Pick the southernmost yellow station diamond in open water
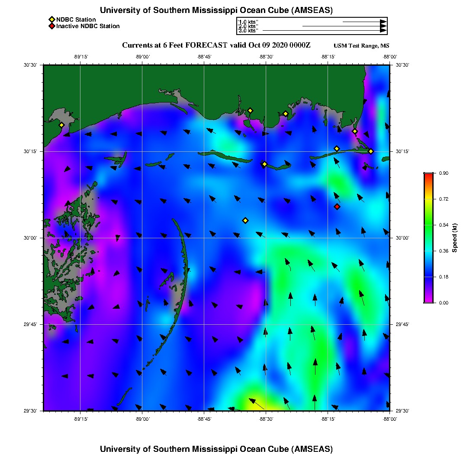This screenshot has height=454, width=476. tap(245, 221)
